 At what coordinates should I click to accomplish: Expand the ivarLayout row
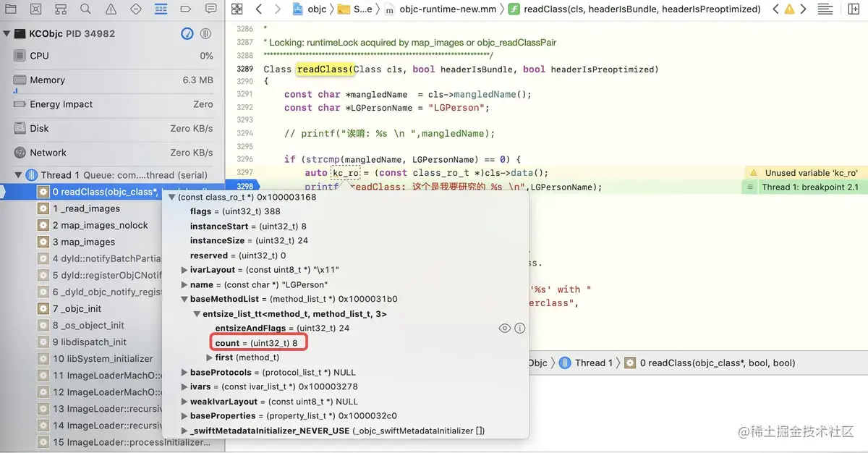tap(184, 270)
